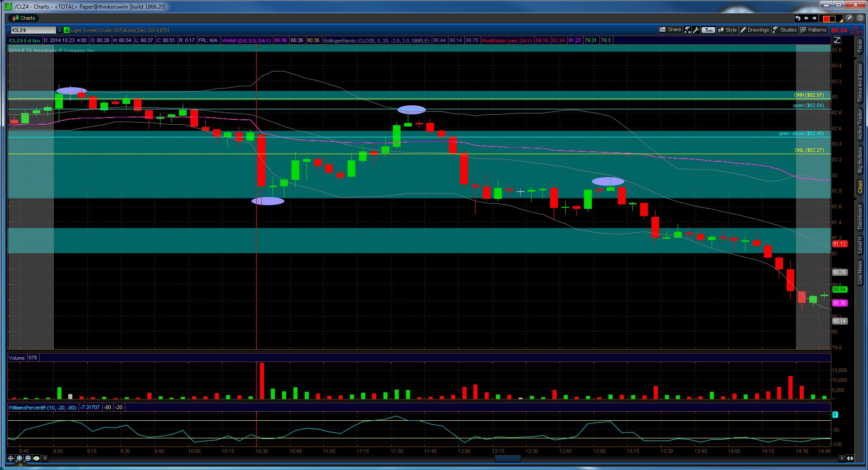Open the Active Trader side tab

click(860, 124)
